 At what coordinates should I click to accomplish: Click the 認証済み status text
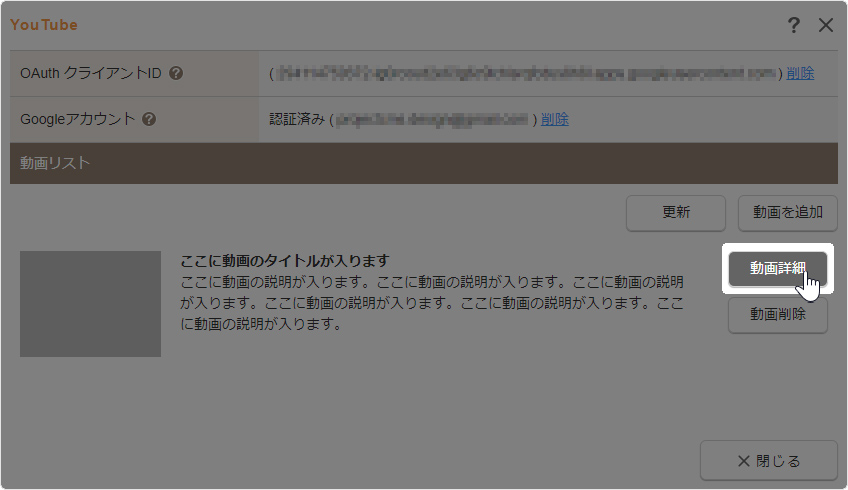pyautogui.click(x=297, y=119)
